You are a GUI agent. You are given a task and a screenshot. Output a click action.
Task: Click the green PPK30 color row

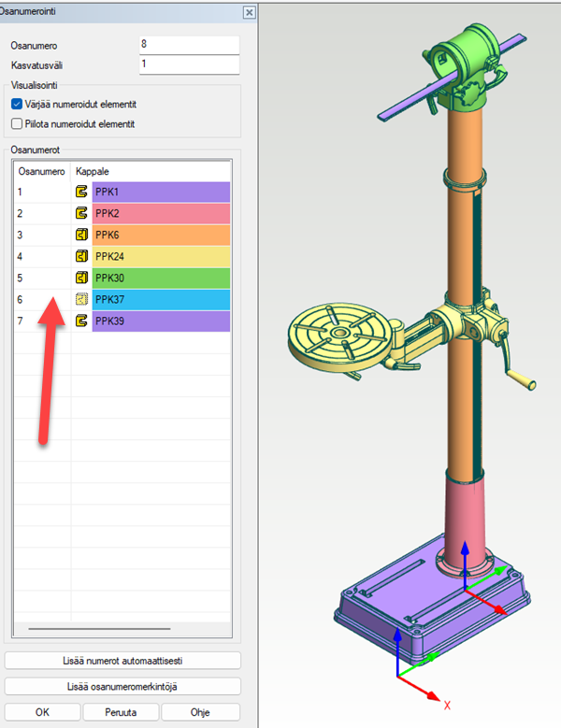(x=161, y=278)
